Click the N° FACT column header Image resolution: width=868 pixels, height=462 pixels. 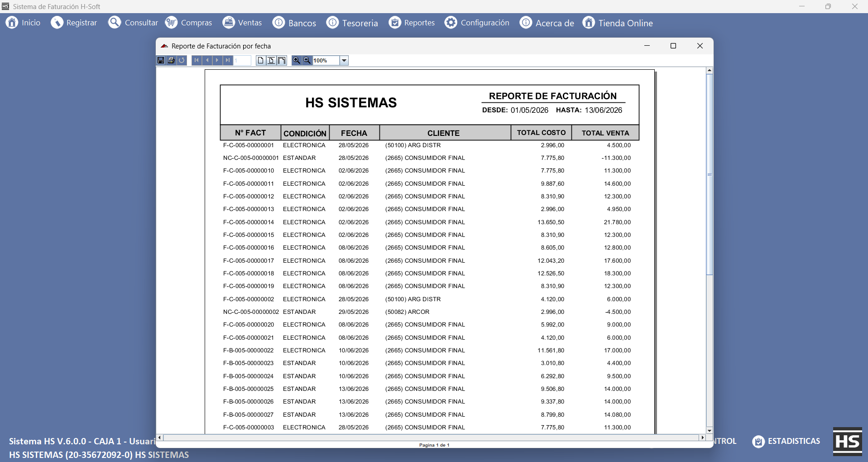click(250, 133)
